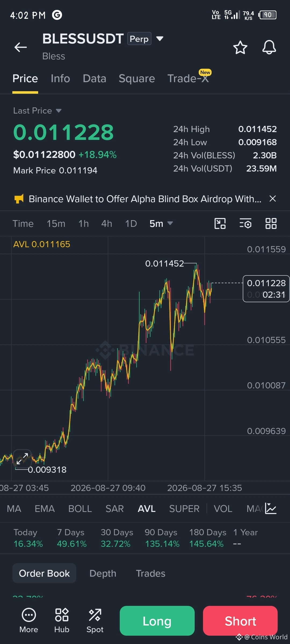Tap the Mark Price 0.011194 text
290x644 pixels.
pos(55,170)
